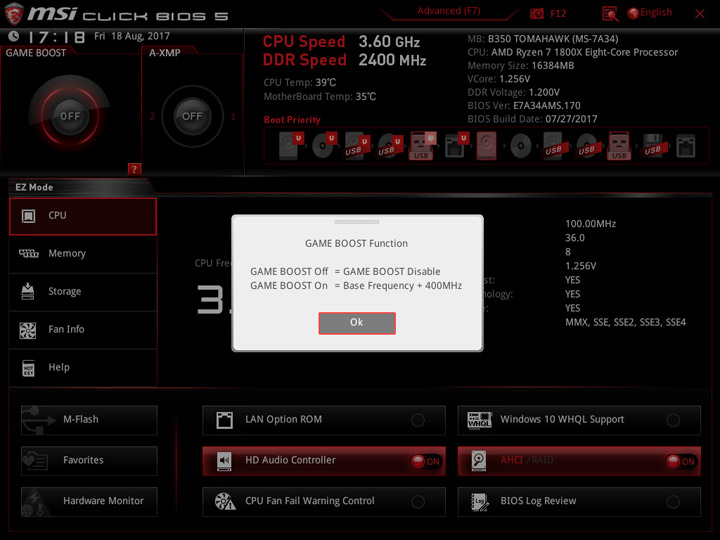Select the non-UEFI USB key boot icon

click(619, 146)
